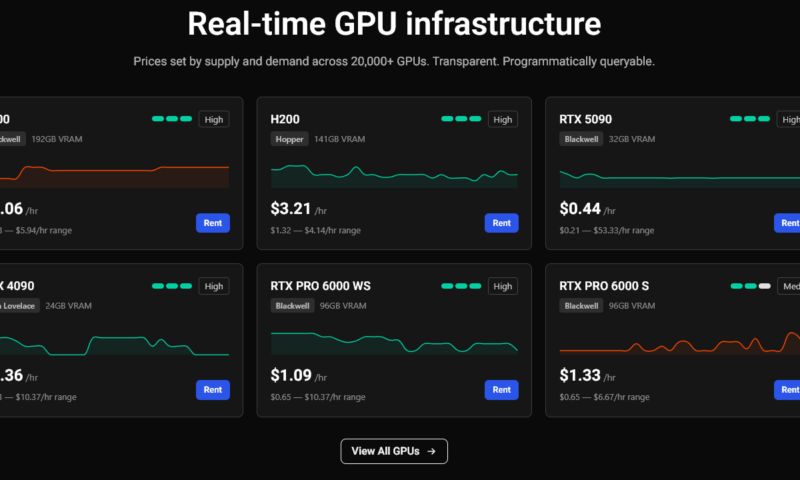Click availability dots on RTX PRO 6000 S
800x480 pixels.
pyautogui.click(x=751, y=286)
